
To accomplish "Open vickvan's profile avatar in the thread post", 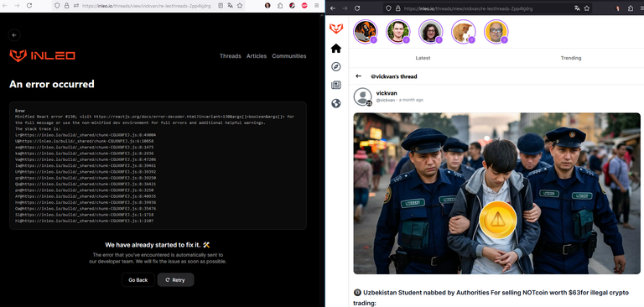I will (362, 97).
